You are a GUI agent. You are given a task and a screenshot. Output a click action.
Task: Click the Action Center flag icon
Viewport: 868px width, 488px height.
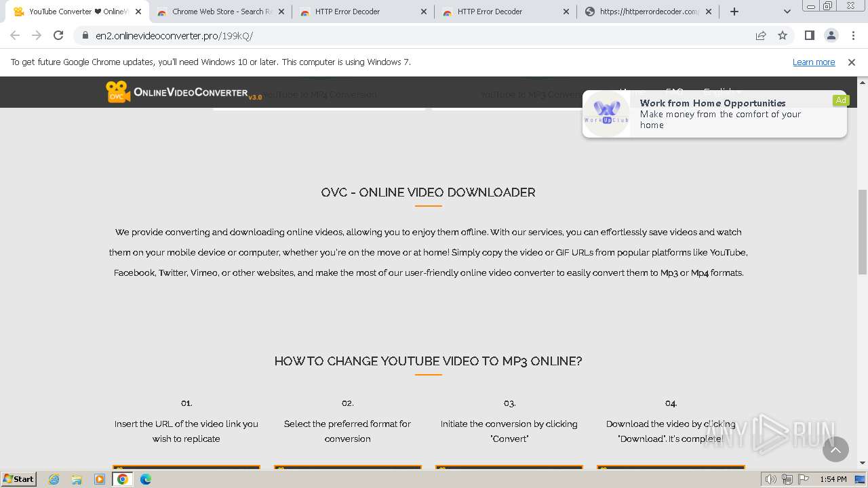[x=803, y=479]
